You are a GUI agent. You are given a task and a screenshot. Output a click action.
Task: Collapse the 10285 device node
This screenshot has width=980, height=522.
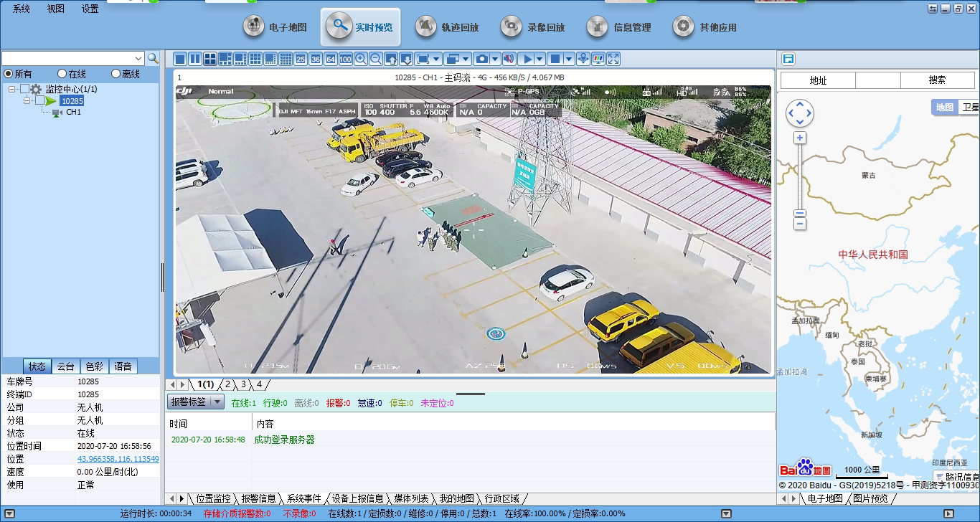[27, 100]
